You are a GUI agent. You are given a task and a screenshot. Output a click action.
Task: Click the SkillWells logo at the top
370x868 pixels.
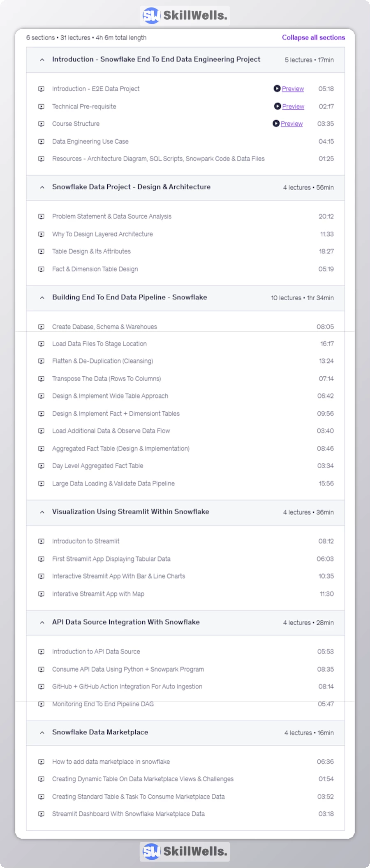(185, 16)
